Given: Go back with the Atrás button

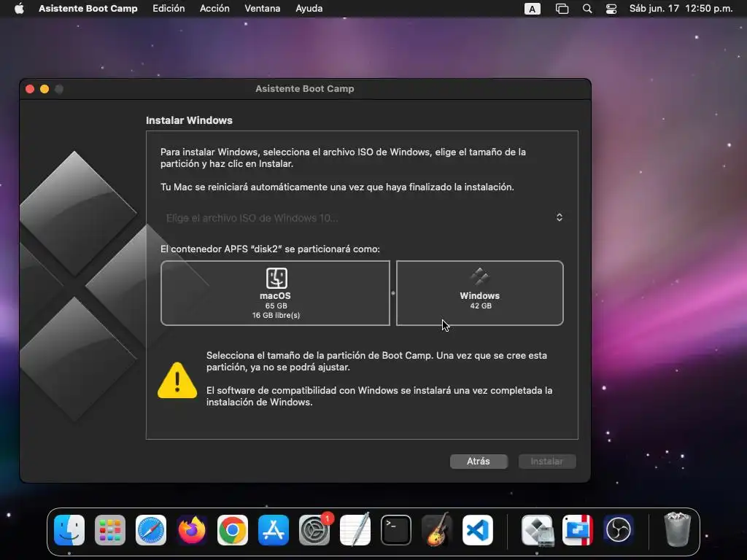Looking at the screenshot, I should (x=479, y=461).
